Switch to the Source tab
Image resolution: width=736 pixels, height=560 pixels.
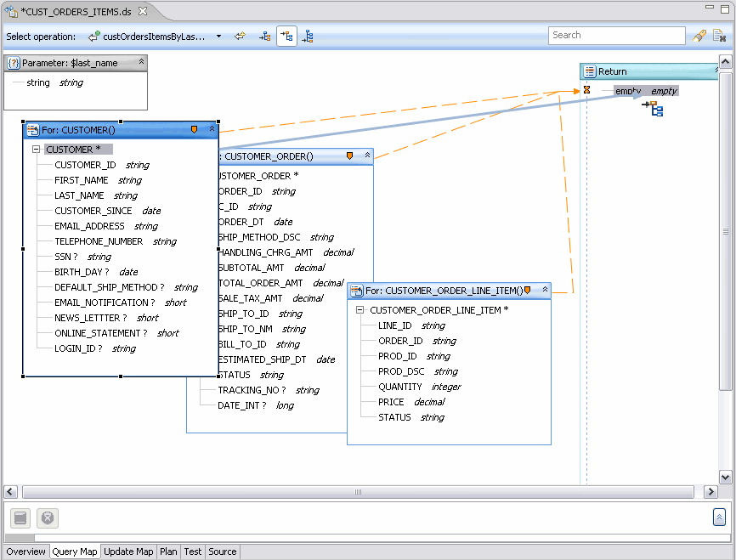pos(223,552)
